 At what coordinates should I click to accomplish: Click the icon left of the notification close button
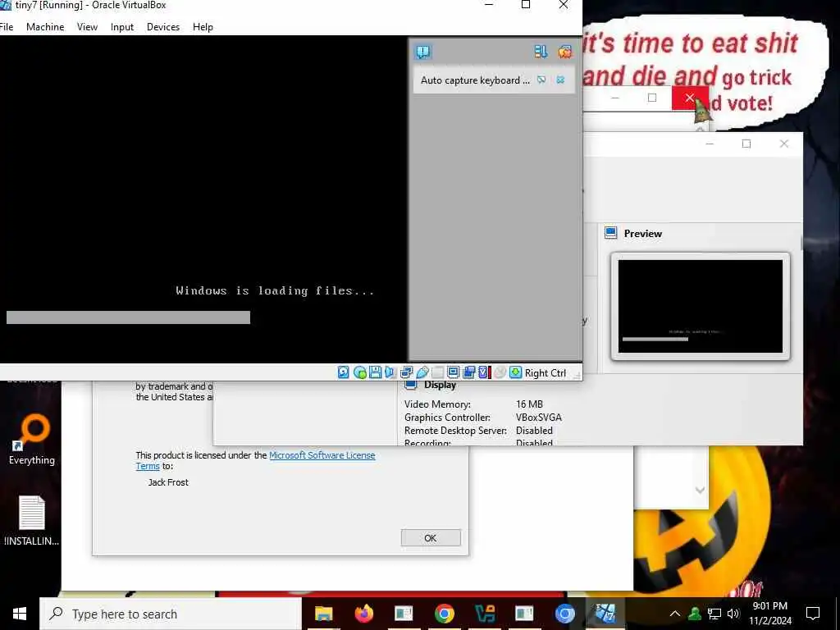tap(541, 80)
